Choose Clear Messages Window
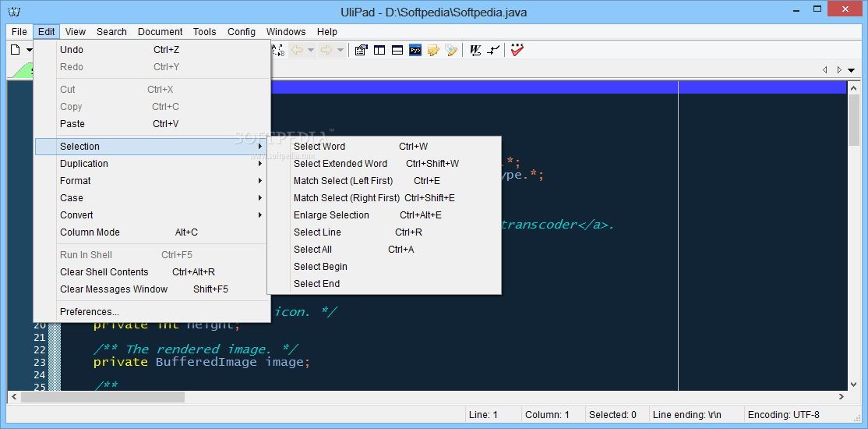868x429 pixels. click(152, 289)
